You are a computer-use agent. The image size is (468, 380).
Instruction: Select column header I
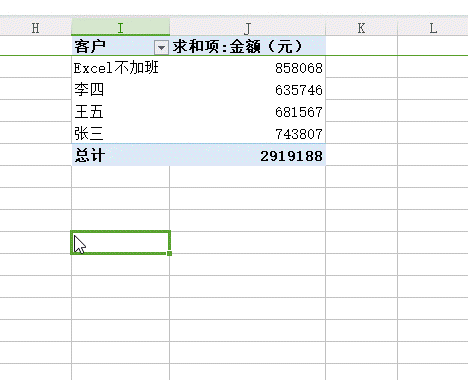(120, 27)
